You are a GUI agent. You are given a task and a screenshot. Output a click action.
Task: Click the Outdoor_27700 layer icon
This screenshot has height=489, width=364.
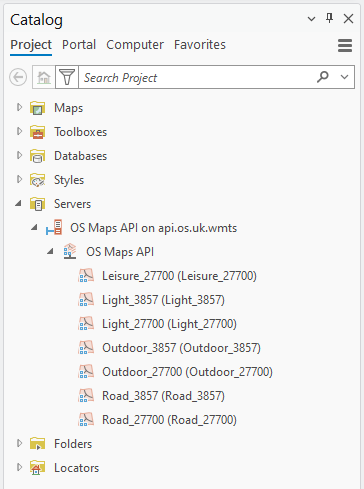[x=86, y=372]
